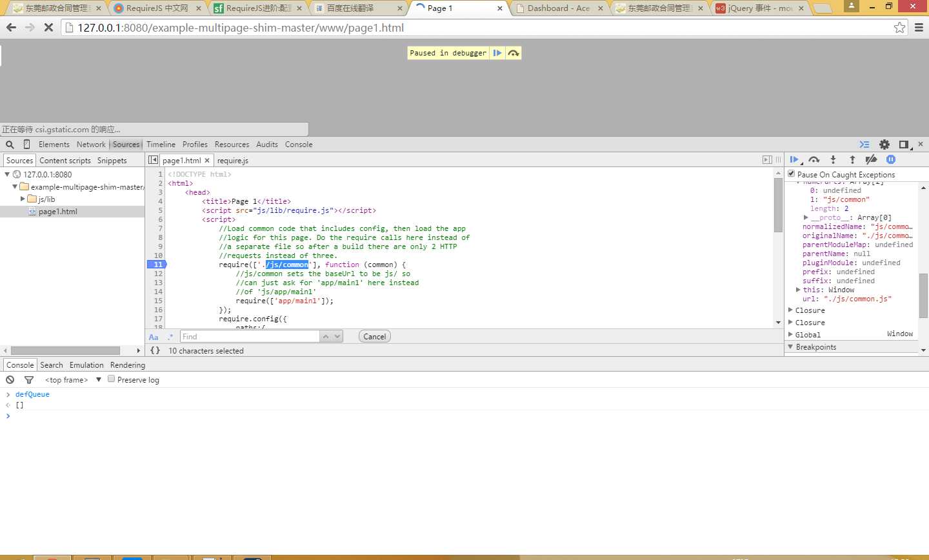
Task: Collapse example-multipage-shim-master folder
Action: [14, 186]
